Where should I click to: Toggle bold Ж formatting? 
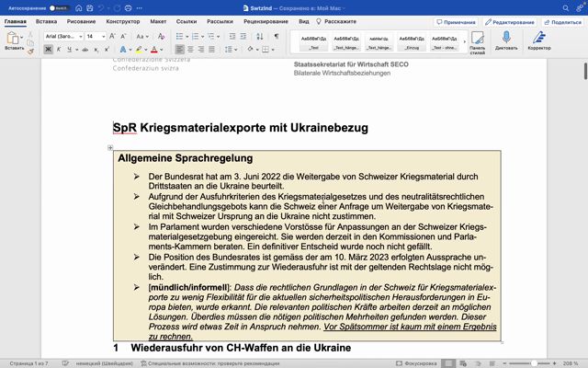click(48, 49)
